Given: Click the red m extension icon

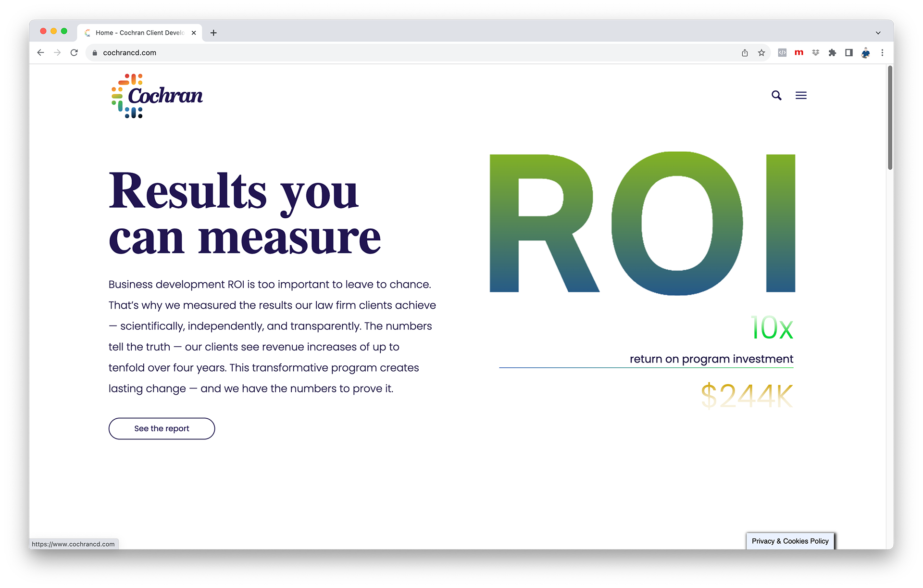Looking at the screenshot, I should tap(799, 52).
